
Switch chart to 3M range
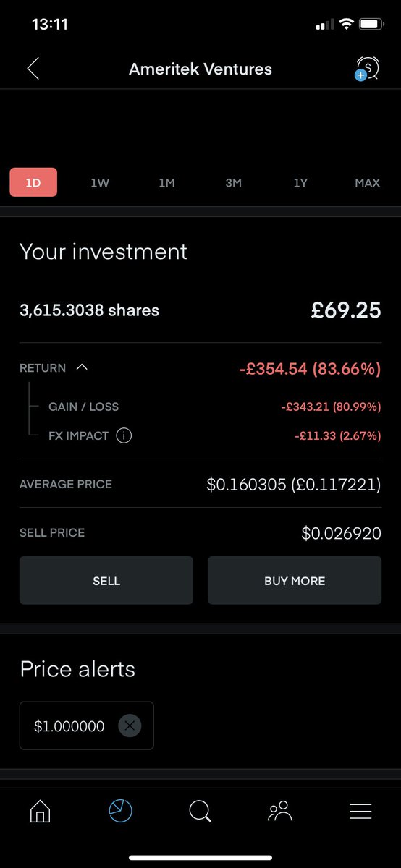[x=233, y=183]
